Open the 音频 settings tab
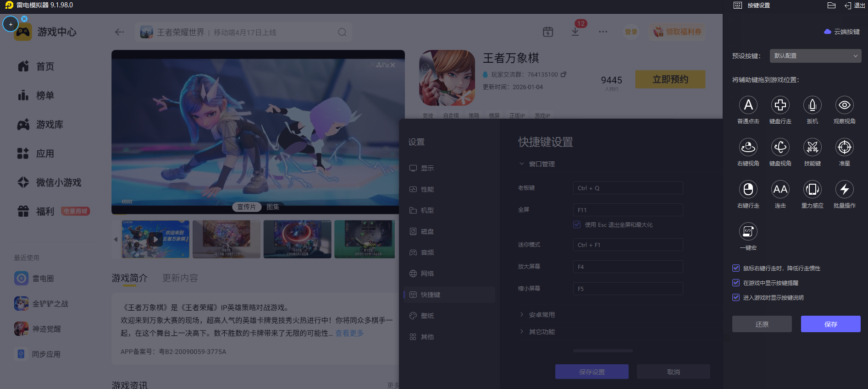Image resolution: width=868 pixels, height=389 pixels. tap(449, 252)
